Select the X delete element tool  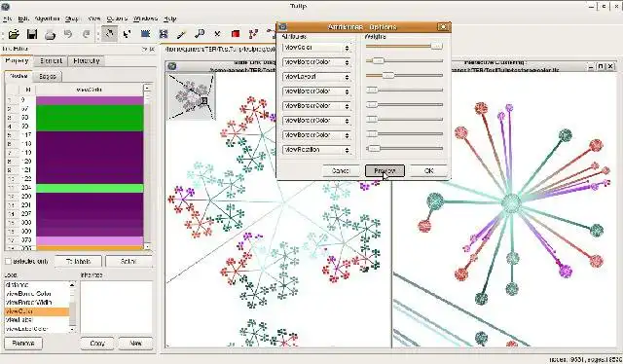click(x=217, y=34)
